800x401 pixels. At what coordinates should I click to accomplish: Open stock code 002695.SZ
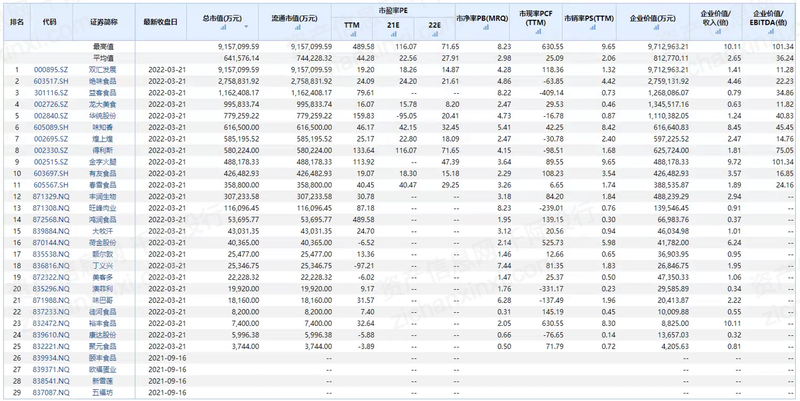[51, 139]
